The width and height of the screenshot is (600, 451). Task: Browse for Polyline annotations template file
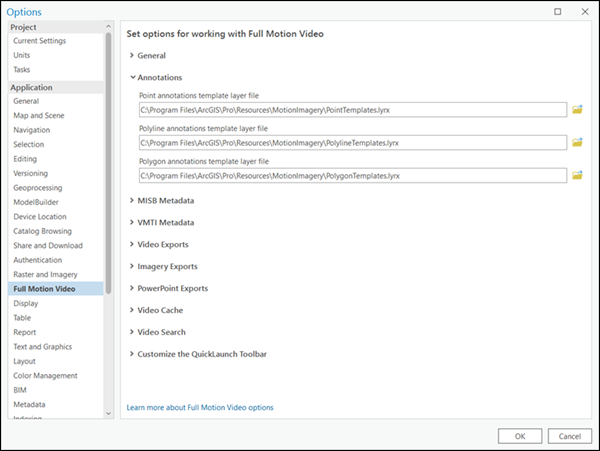[577, 142]
